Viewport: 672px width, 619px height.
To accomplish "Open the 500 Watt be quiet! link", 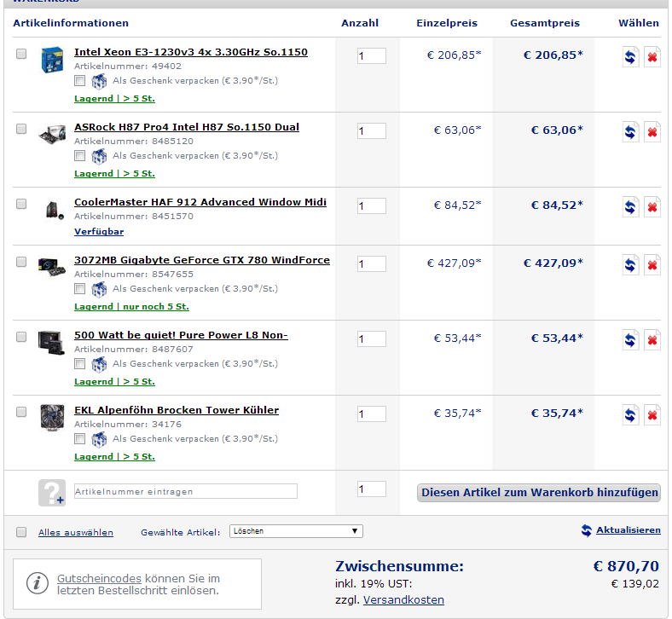I will tap(181, 335).
